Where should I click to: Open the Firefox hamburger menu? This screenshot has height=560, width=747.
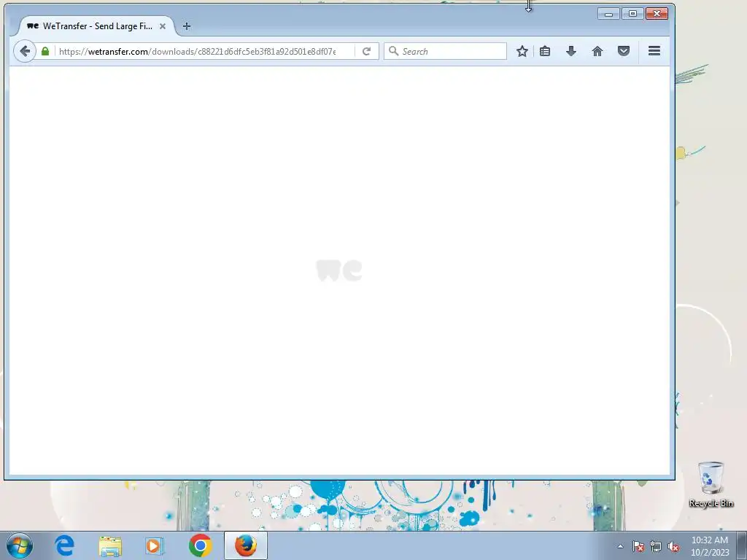click(654, 51)
